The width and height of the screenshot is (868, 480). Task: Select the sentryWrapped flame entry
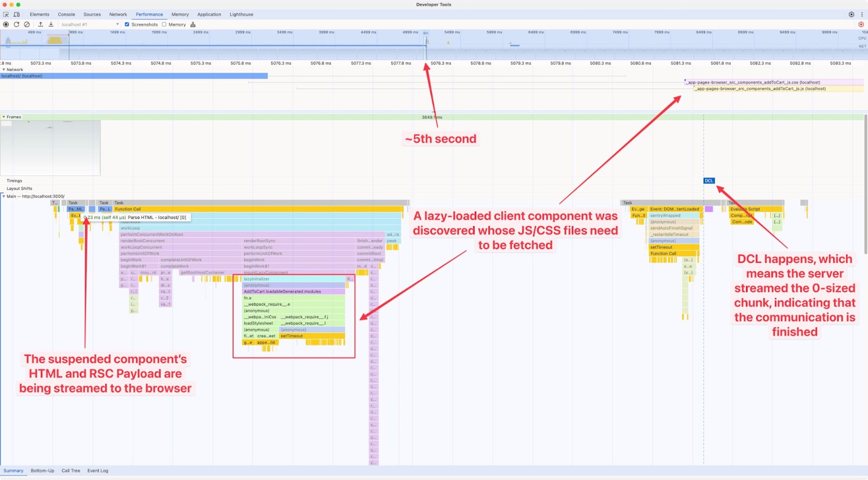click(x=674, y=216)
